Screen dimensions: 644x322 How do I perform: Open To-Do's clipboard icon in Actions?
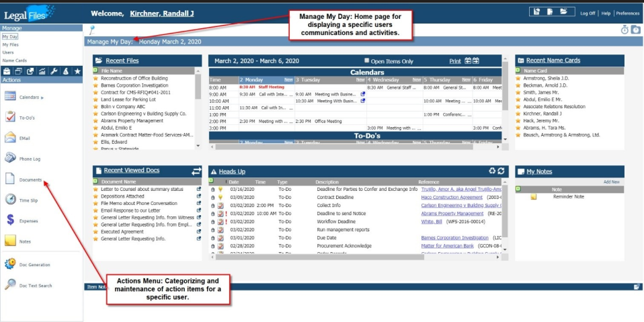[10, 117]
